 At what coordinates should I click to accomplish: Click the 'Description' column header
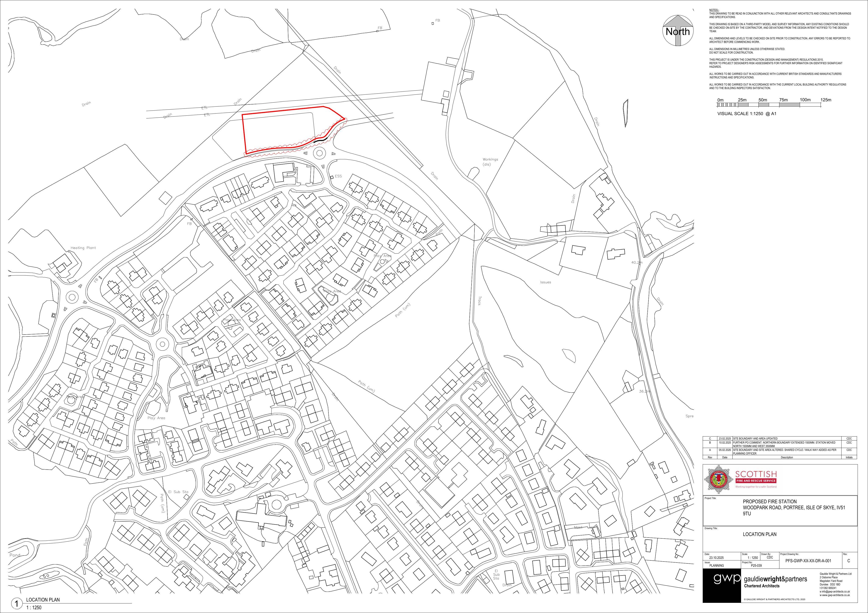pos(787,457)
